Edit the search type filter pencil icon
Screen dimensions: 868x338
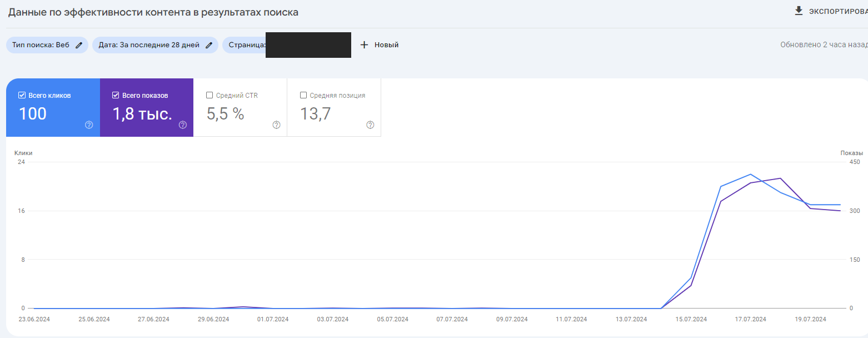click(x=79, y=45)
